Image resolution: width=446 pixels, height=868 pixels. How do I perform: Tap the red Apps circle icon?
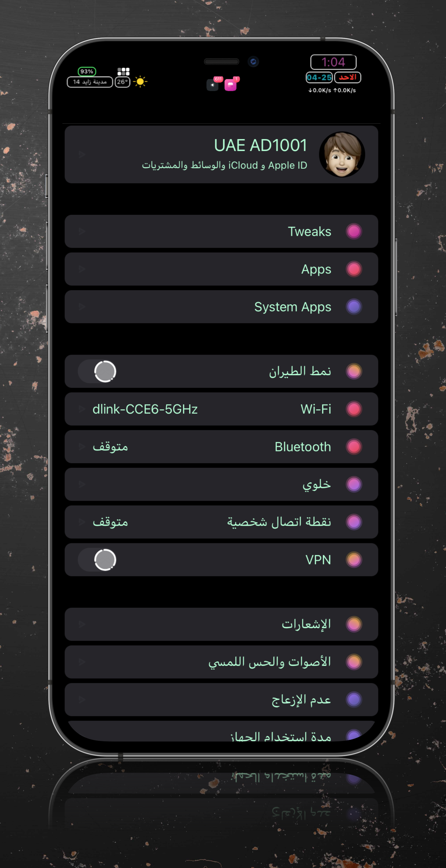click(354, 269)
